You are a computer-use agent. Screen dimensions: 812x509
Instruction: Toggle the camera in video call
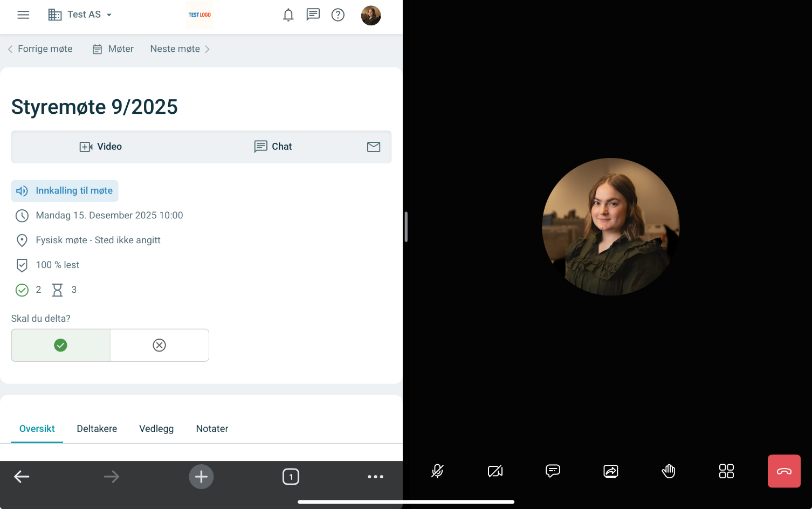pyautogui.click(x=495, y=471)
